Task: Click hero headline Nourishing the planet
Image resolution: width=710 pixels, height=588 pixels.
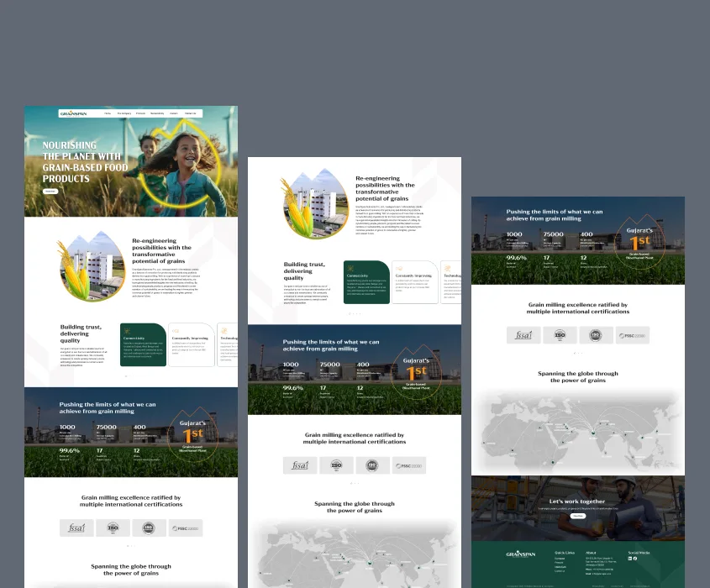Action: tap(85, 162)
